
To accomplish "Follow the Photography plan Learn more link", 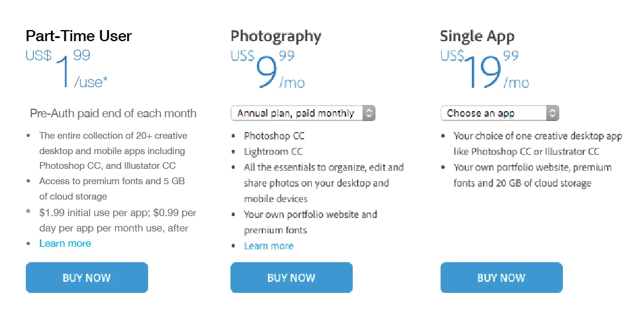I will tap(269, 246).
